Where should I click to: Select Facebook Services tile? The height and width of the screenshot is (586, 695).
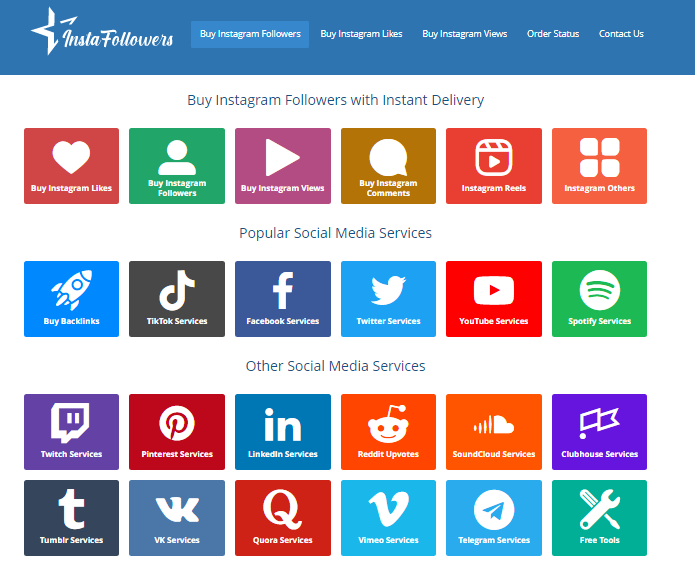(x=283, y=299)
